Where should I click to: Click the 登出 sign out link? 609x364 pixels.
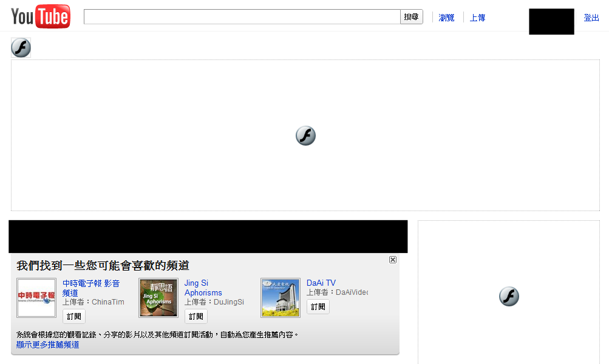pyautogui.click(x=591, y=18)
